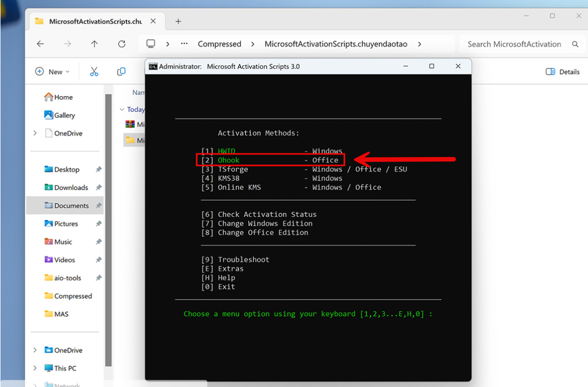Click the Refresh button
This screenshot has width=588, height=387.
point(122,44)
